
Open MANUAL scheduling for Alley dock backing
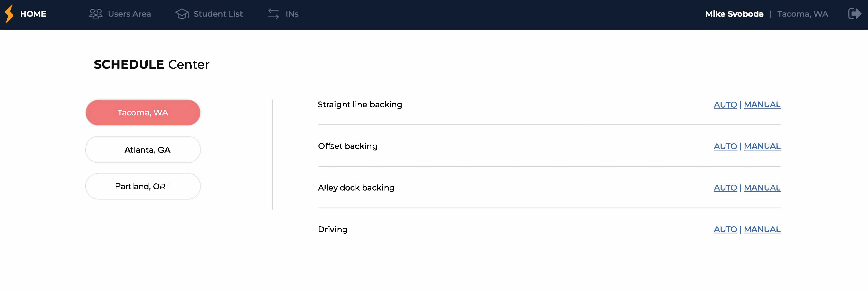point(762,188)
